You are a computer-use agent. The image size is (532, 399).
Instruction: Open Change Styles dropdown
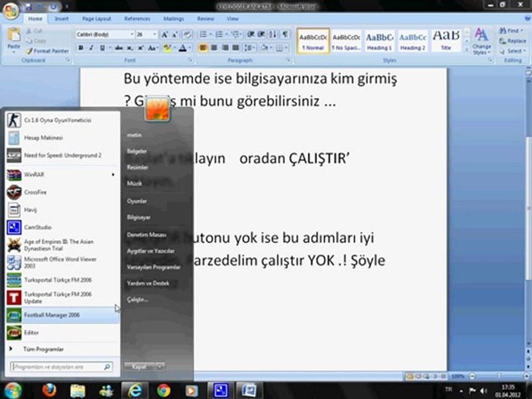(x=482, y=42)
